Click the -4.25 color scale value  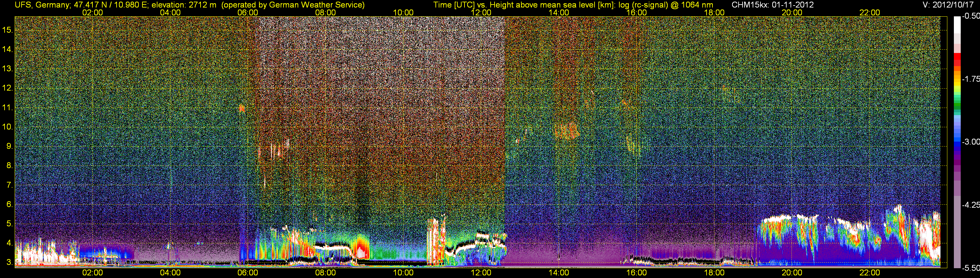[x=971, y=205]
